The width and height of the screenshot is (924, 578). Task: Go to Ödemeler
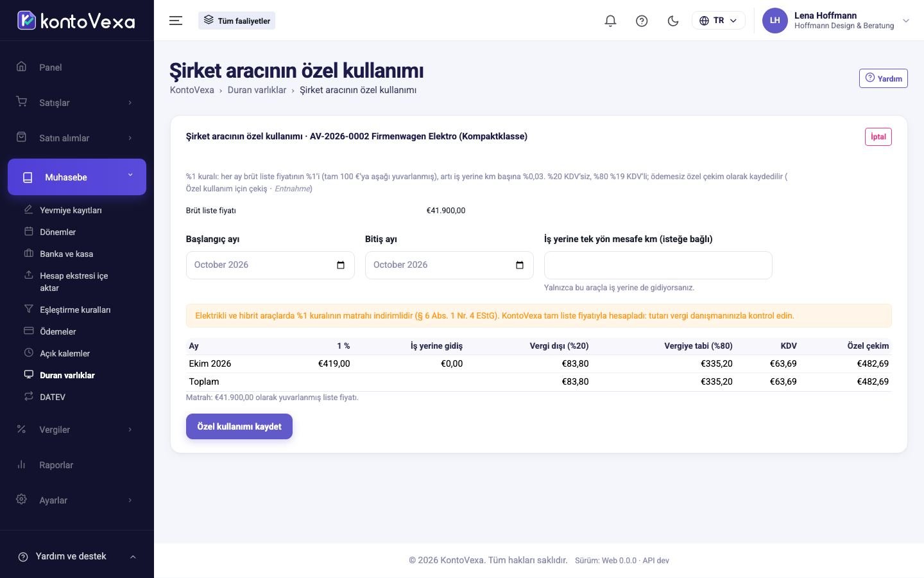(58, 331)
